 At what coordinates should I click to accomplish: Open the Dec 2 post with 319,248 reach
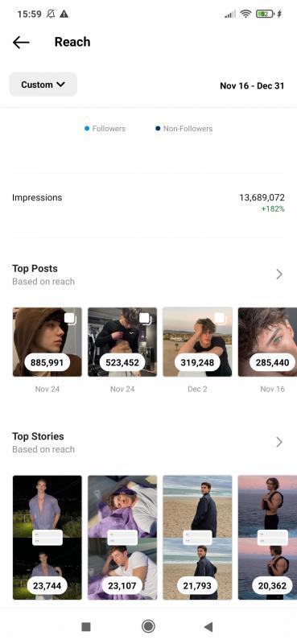point(197,341)
